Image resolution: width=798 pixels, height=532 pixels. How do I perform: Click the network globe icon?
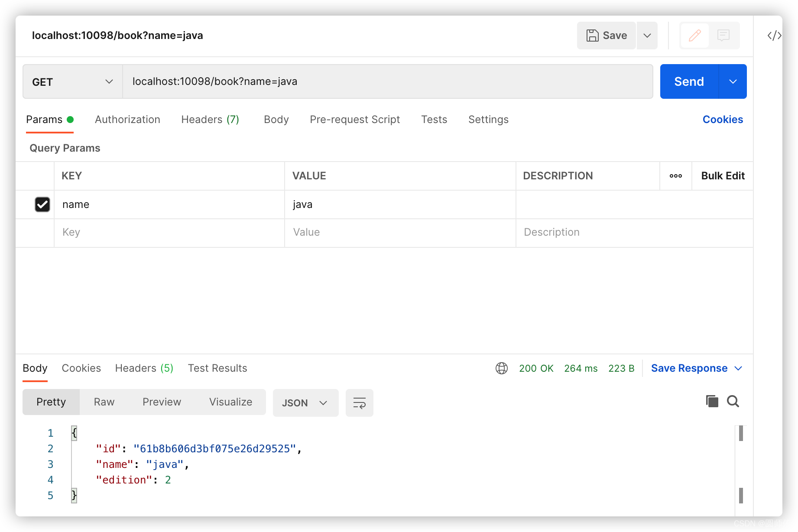[502, 368]
